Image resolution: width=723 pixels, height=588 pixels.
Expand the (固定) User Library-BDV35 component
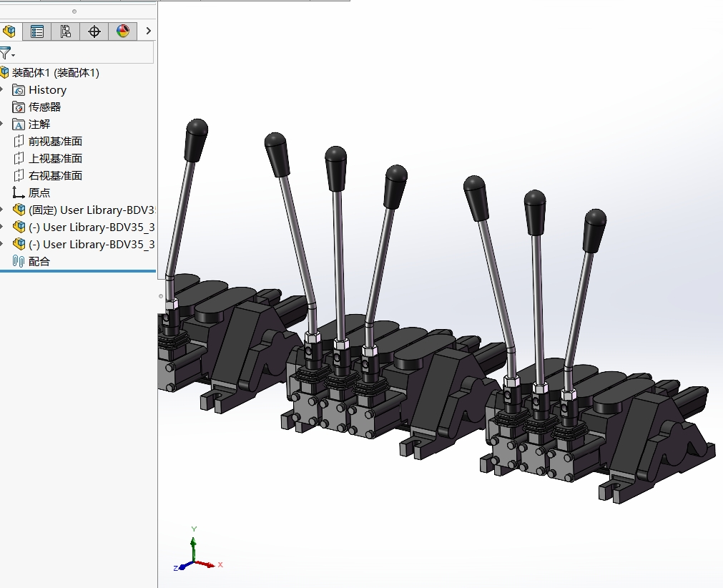2,210
